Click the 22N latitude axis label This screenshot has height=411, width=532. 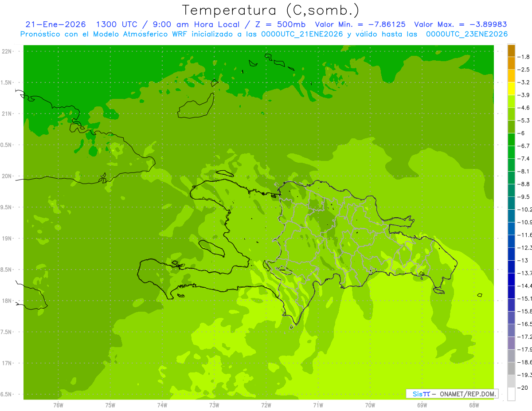point(8,51)
